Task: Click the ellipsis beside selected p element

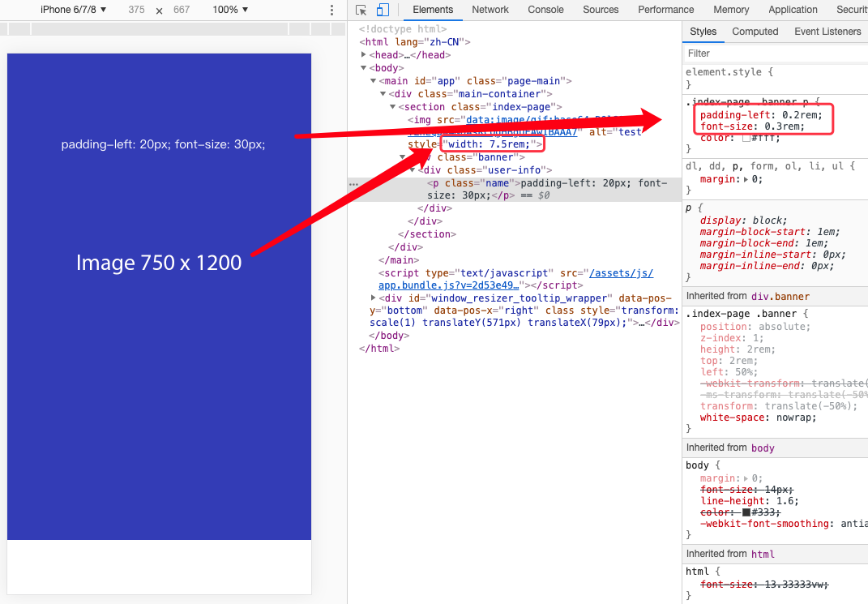Action: click(353, 184)
